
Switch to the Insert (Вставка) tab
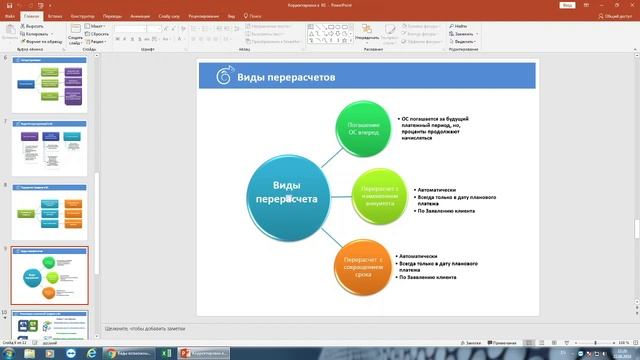(x=55, y=16)
